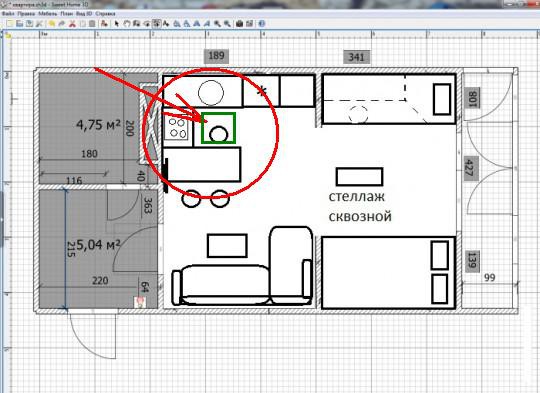Select the Create walls tool
The width and height of the screenshot is (540, 393).
(x=136, y=23)
